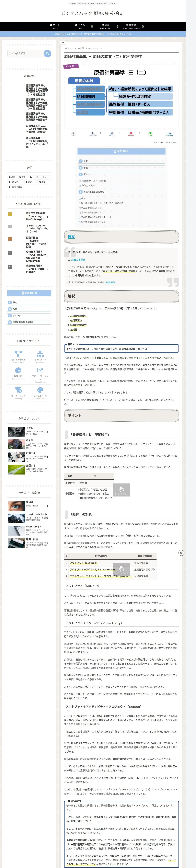
Task: Open the 原価計算基準 三(二) featured image
Action: (122, 96)
